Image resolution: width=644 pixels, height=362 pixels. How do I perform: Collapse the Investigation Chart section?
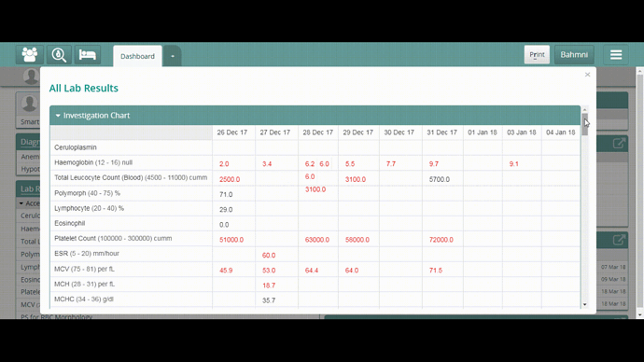pyautogui.click(x=58, y=116)
